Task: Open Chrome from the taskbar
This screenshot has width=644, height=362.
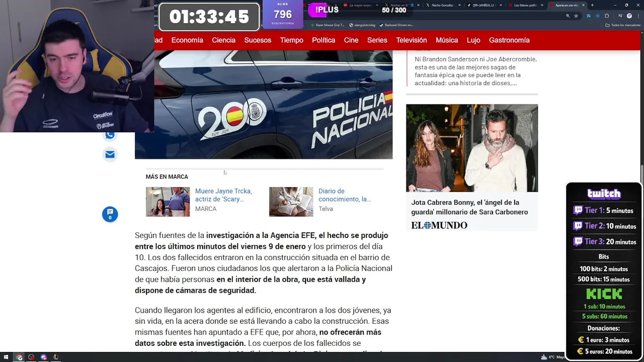Action: [19, 357]
